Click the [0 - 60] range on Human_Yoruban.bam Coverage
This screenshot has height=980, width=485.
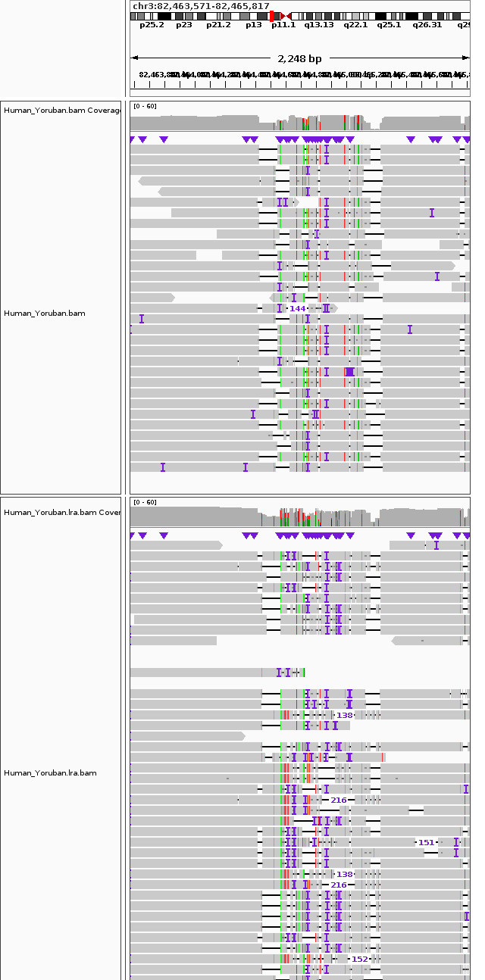[x=145, y=106]
